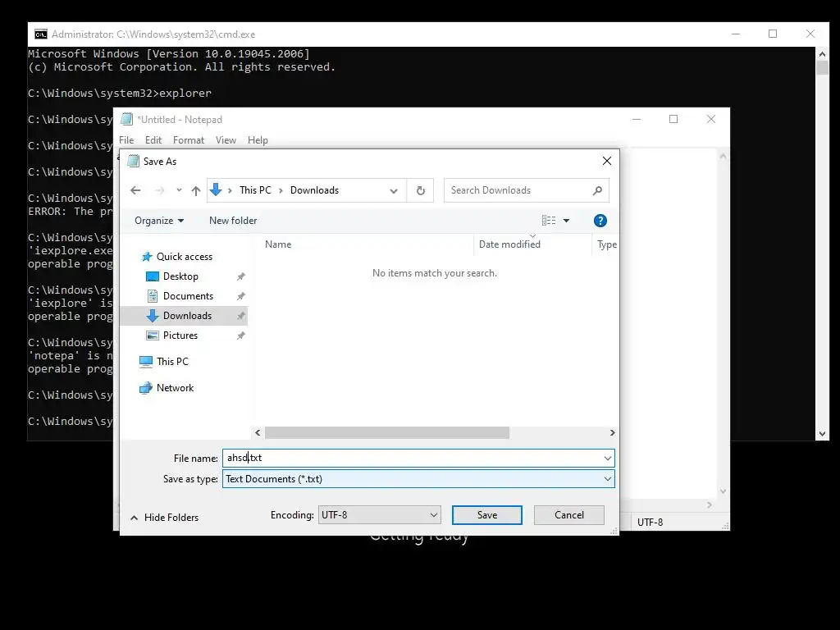The image size is (840, 630).
Task: Click the cmd.exe title bar icon
Action: pyautogui.click(x=41, y=34)
